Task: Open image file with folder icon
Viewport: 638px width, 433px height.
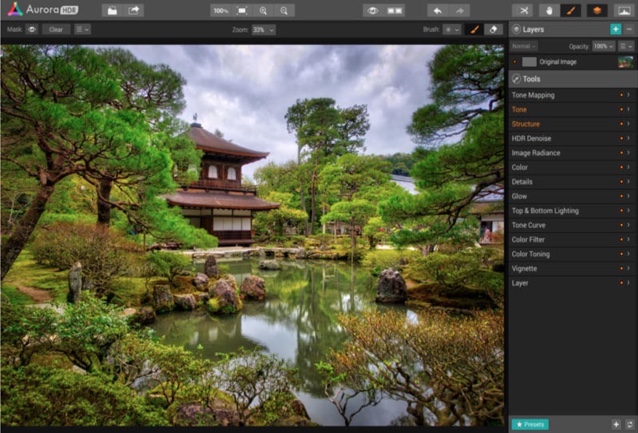Action: (x=112, y=11)
